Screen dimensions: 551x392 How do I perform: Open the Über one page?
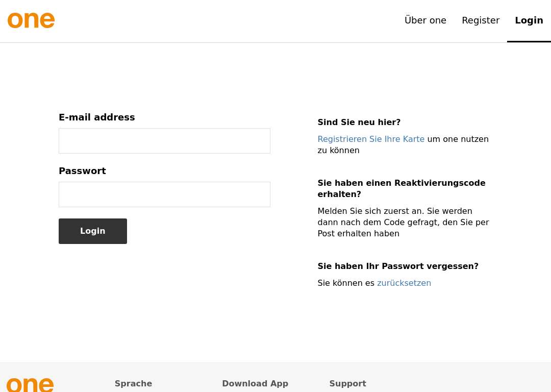[425, 20]
